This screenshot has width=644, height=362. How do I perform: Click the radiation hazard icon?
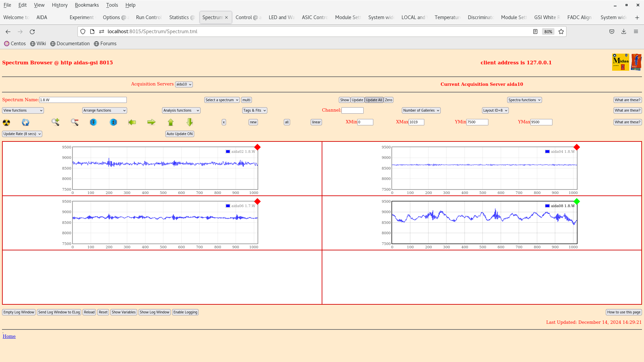(x=6, y=122)
